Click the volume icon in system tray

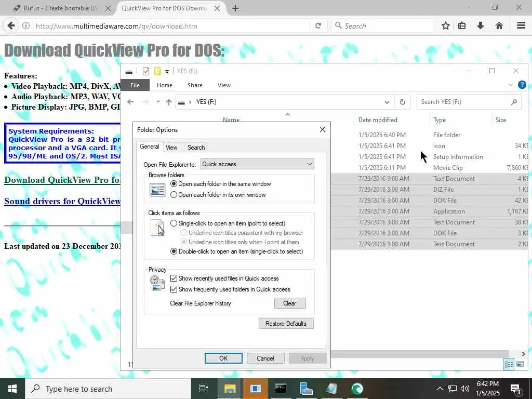tap(465, 389)
